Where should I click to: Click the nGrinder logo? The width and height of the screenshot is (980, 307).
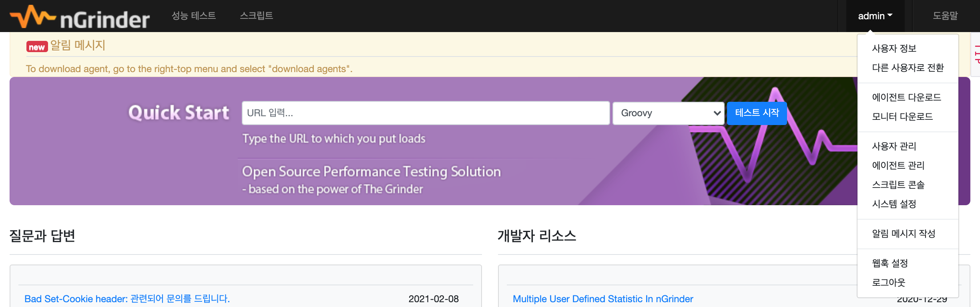tap(80, 17)
